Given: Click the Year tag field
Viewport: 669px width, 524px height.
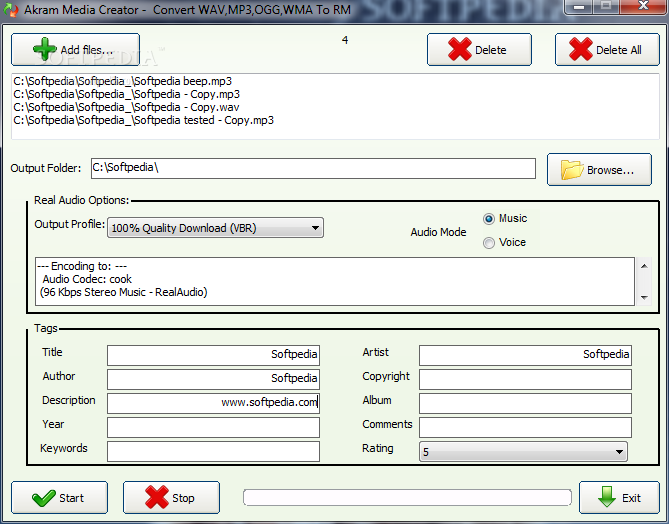Looking at the screenshot, I should 213,427.
